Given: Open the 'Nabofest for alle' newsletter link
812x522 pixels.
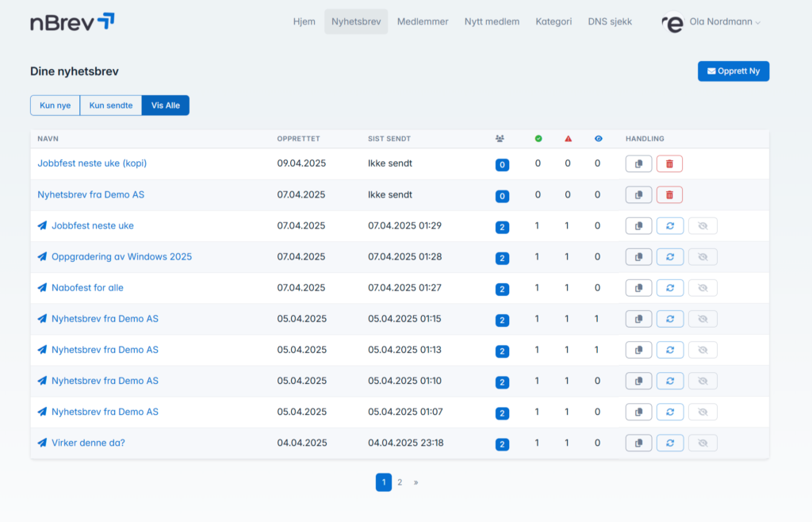Looking at the screenshot, I should (87, 288).
